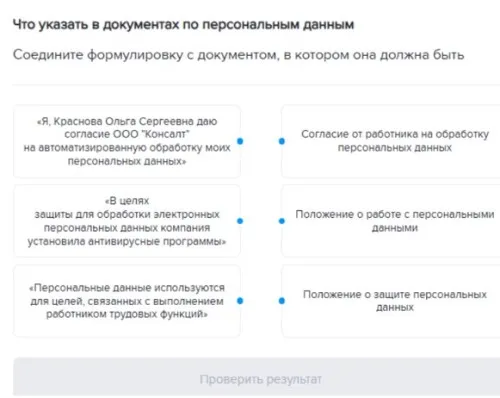Pick Положение о защите персональных данных card

tap(391, 301)
